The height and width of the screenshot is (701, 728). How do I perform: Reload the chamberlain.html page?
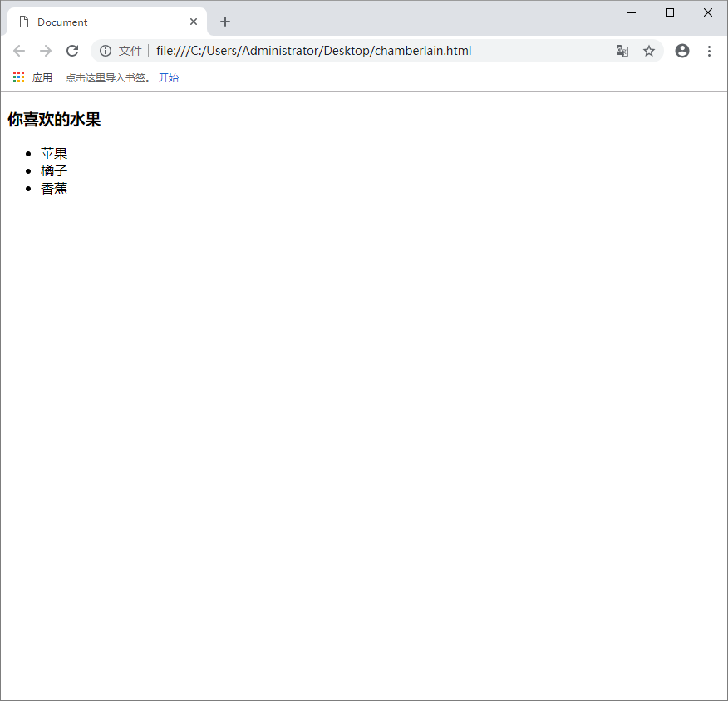pos(72,51)
